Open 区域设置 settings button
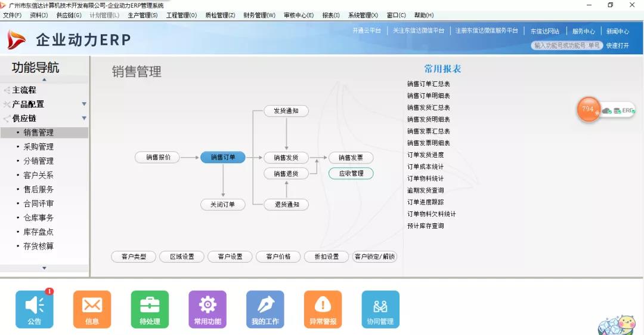Screen dimensions: 644x335 coord(182,256)
